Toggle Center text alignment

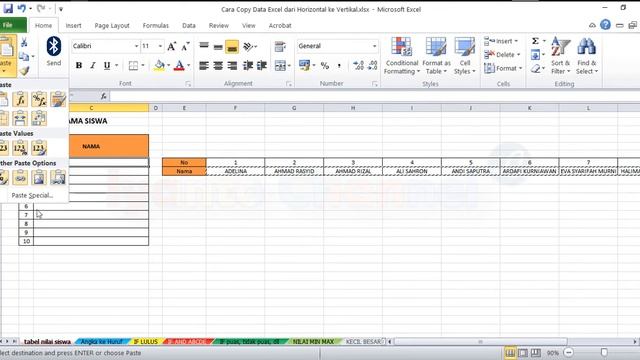(x=218, y=65)
